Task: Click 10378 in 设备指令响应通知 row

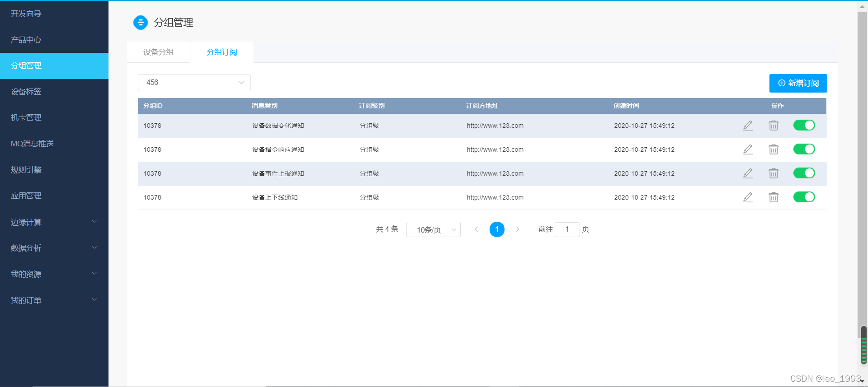Action: [152, 149]
